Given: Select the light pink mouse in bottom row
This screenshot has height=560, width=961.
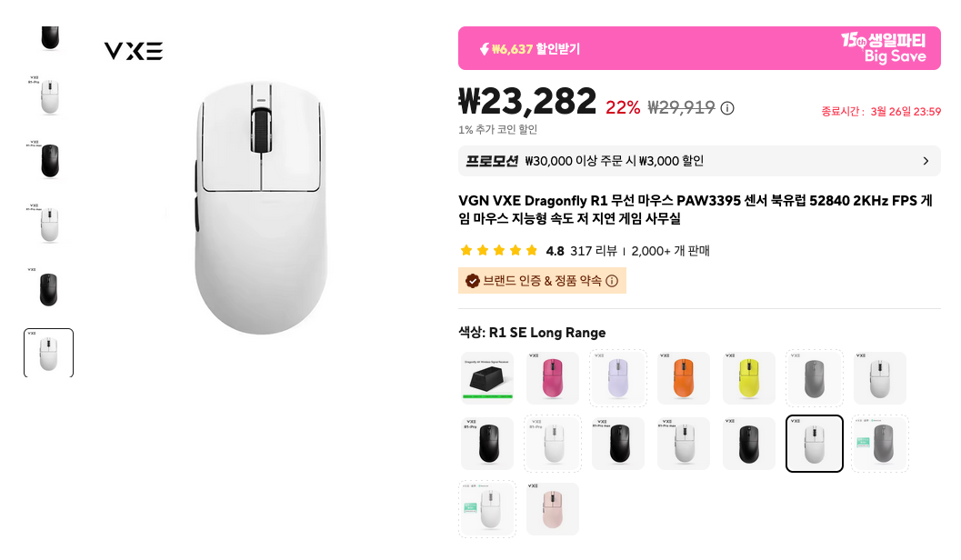Looking at the screenshot, I should click(x=553, y=509).
